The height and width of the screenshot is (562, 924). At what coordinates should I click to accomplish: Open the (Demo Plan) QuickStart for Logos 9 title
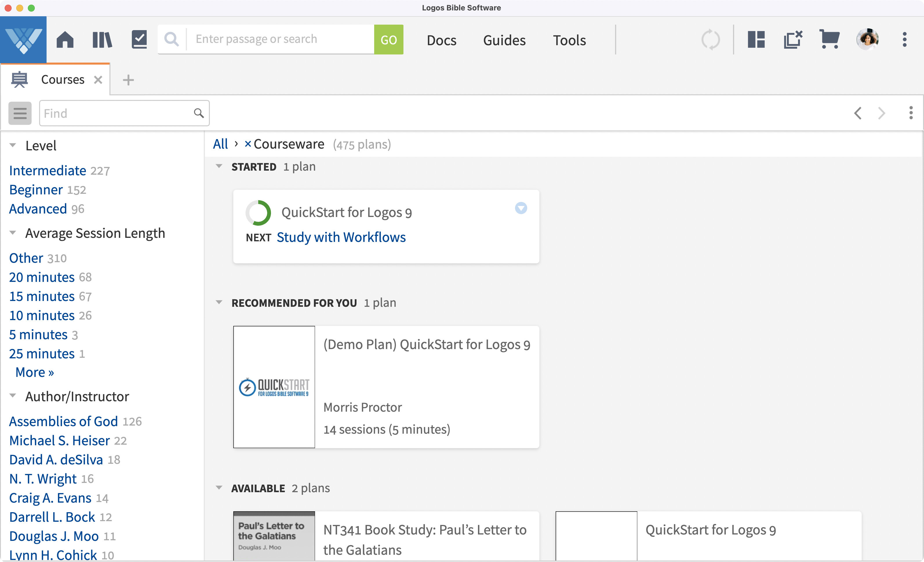[x=427, y=344]
